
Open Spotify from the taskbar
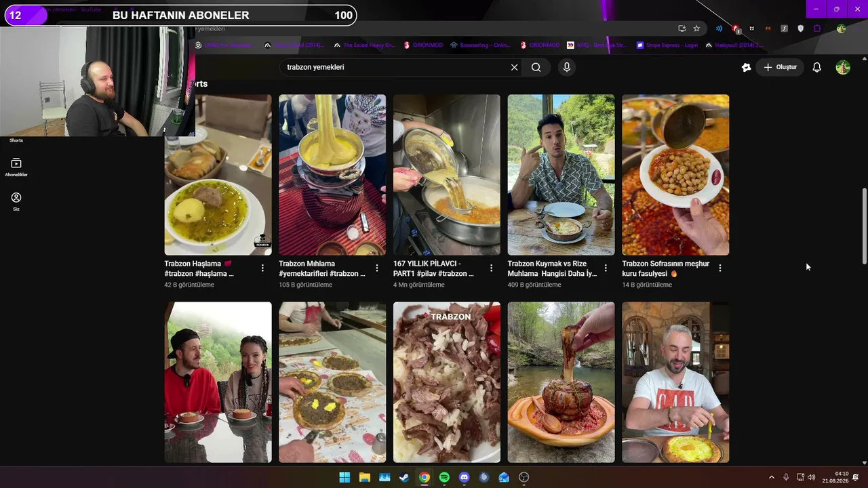pos(444,477)
